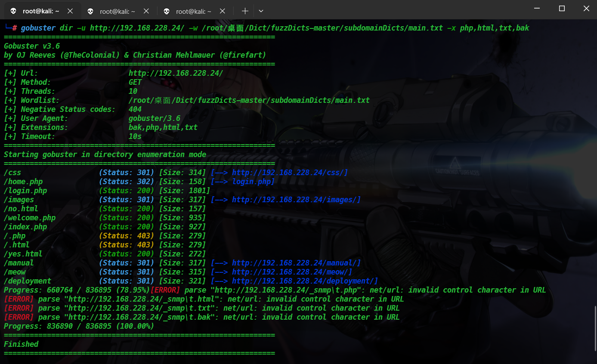The width and height of the screenshot is (597, 364).
Task: Click skull icon on second tab
Action: (90, 11)
